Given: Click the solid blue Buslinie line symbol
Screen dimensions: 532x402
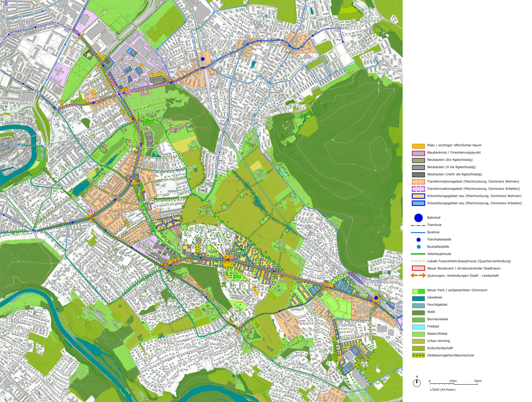Looking at the screenshot, I should pos(418,232).
